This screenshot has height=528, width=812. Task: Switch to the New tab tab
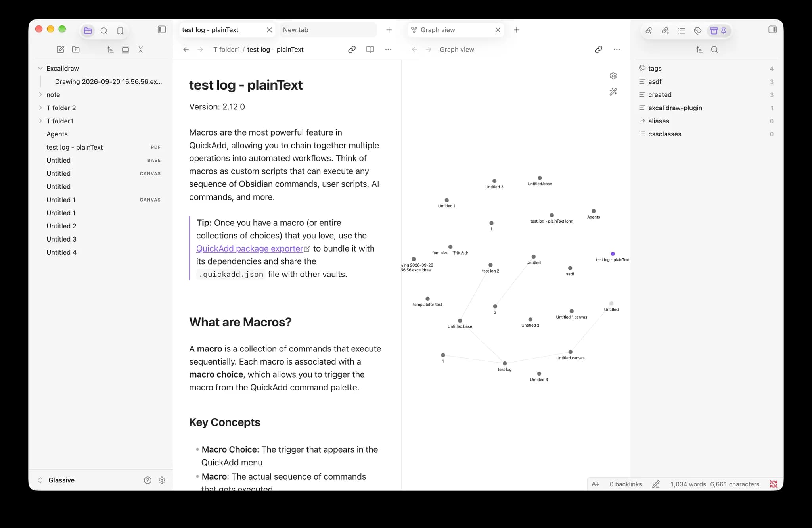tap(328, 30)
